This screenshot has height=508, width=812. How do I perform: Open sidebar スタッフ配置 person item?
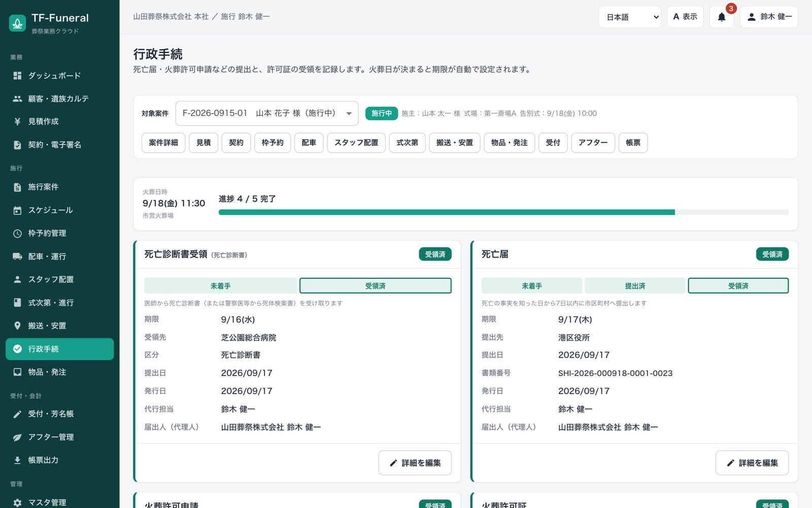(x=59, y=279)
